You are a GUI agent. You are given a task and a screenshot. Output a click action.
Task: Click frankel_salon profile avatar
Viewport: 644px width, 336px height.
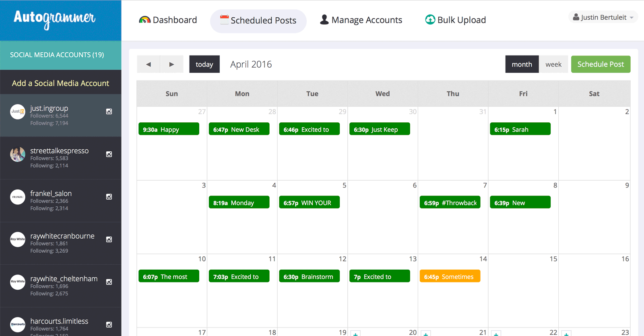pyautogui.click(x=18, y=197)
